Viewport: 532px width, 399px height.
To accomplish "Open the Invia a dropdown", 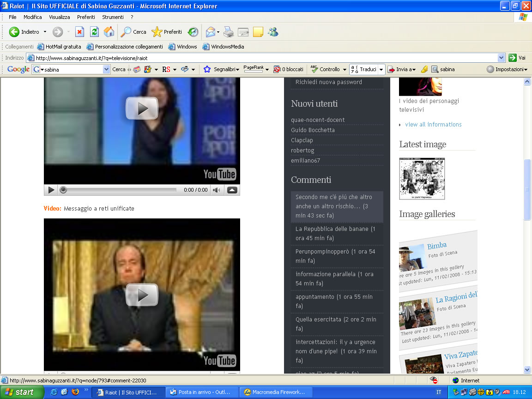I will coord(414,70).
